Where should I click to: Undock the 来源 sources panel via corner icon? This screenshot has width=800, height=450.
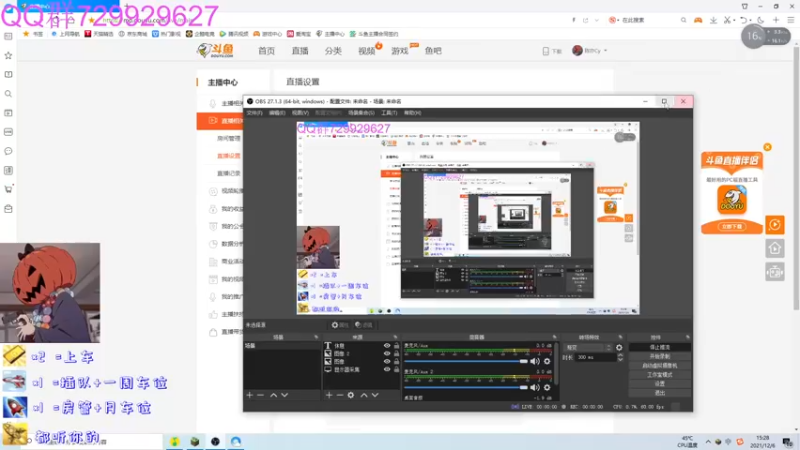[x=395, y=337]
